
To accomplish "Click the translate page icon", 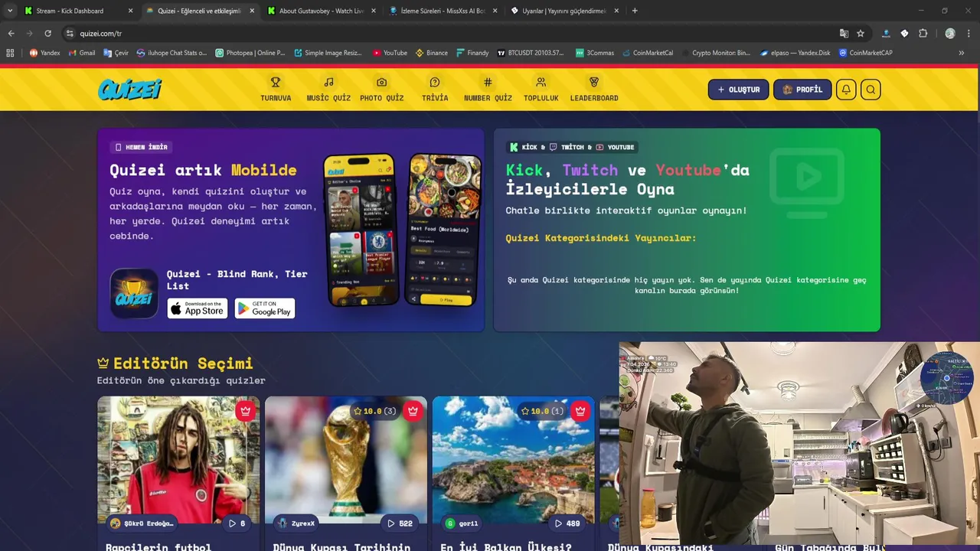I will (844, 34).
